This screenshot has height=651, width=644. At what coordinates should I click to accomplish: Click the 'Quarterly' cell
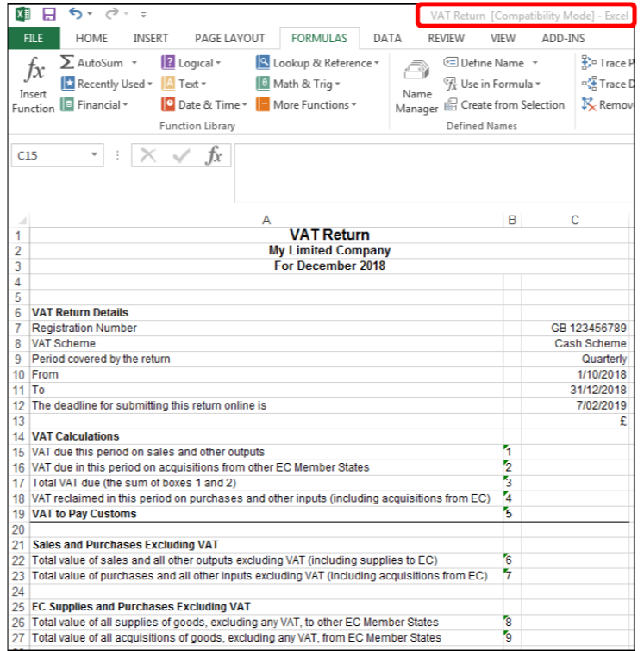click(x=575, y=360)
